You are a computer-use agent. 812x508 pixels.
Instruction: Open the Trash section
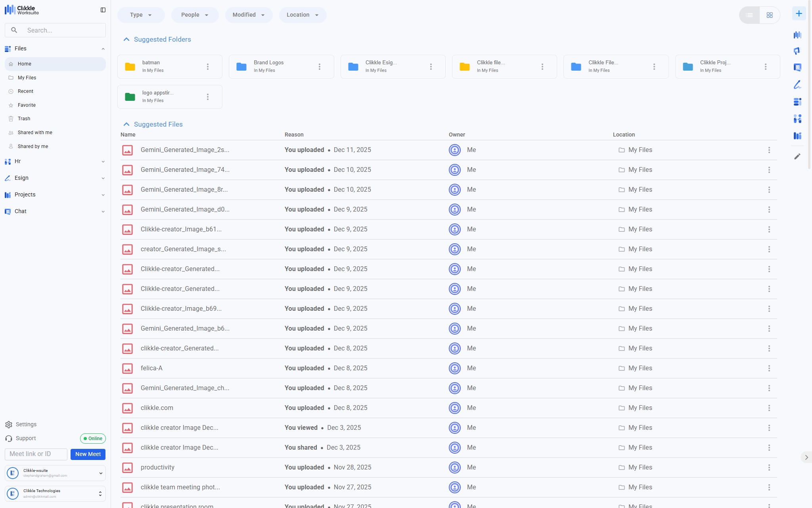[24, 119]
